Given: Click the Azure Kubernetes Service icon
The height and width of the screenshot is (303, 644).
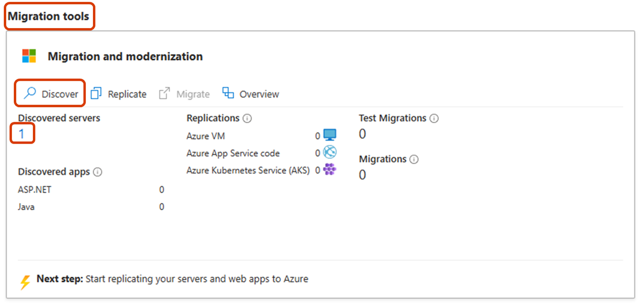Looking at the screenshot, I should pyautogui.click(x=330, y=169).
